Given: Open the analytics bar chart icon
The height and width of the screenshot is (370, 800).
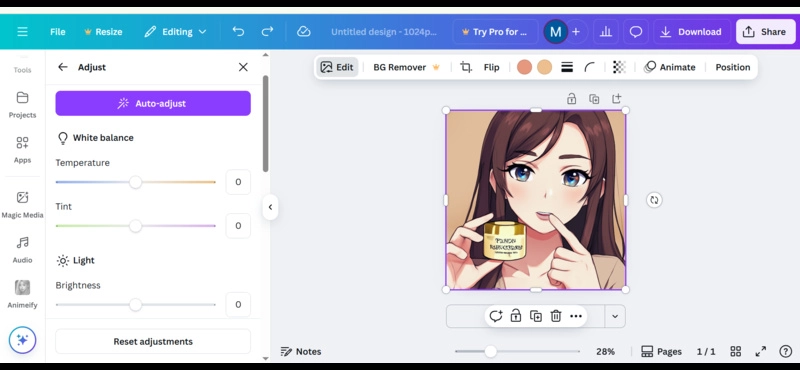Looking at the screenshot, I should coord(606,32).
